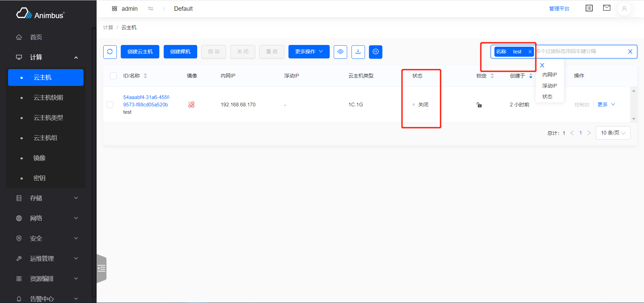The height and width of the screenshot is (303, 644).
Task: Click the disabled 重启 button
Action: pyautogui.click(x=272, y=52)
